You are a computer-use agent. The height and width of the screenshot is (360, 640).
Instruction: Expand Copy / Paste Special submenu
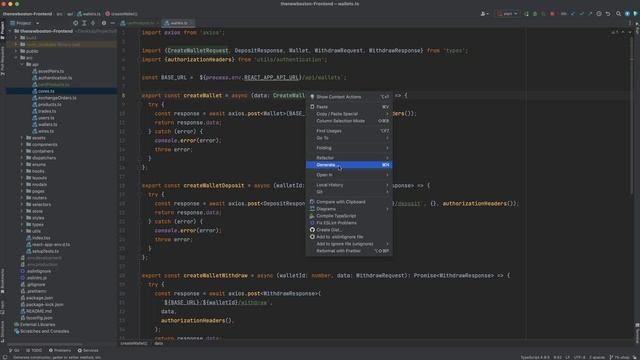click(x=349, y=114)
